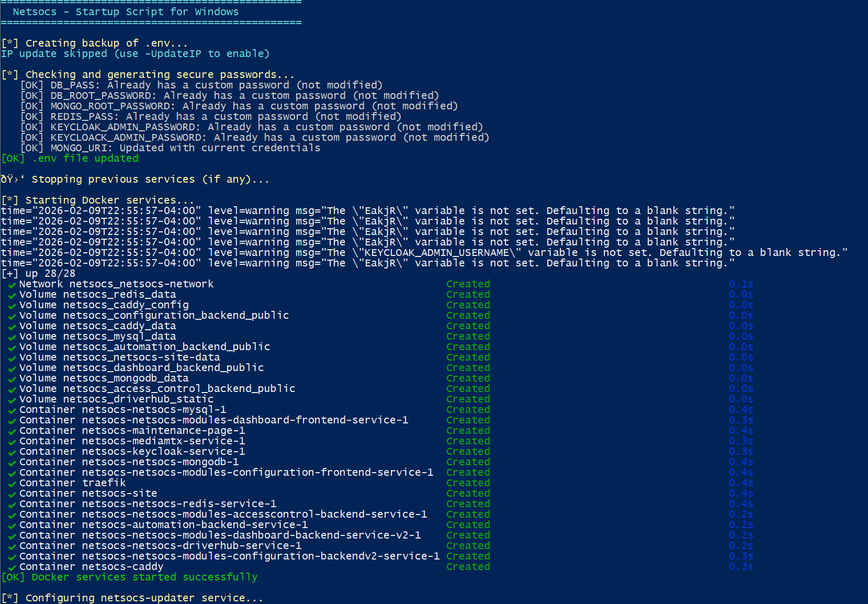Click the checkmark beside Volume netsocs_mongodb_data
Screen dimensions: 868x604
point(12,379)
